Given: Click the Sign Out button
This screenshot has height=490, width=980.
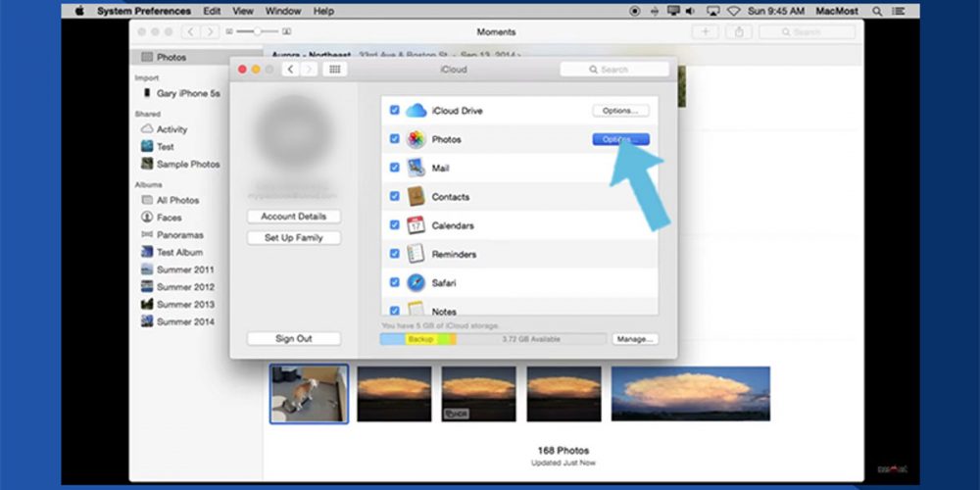Looking at the screenshot, I should click(x=294, y=338).
